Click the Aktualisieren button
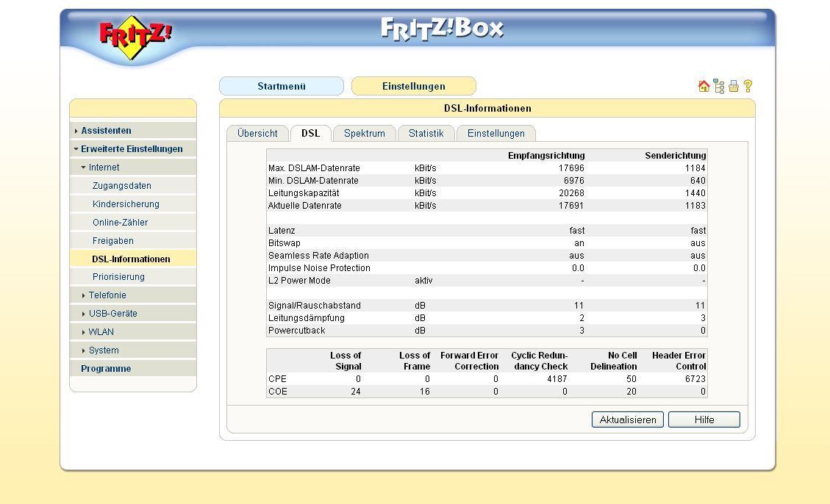Viewport: 830px width, 504px height. pos(628,420)
